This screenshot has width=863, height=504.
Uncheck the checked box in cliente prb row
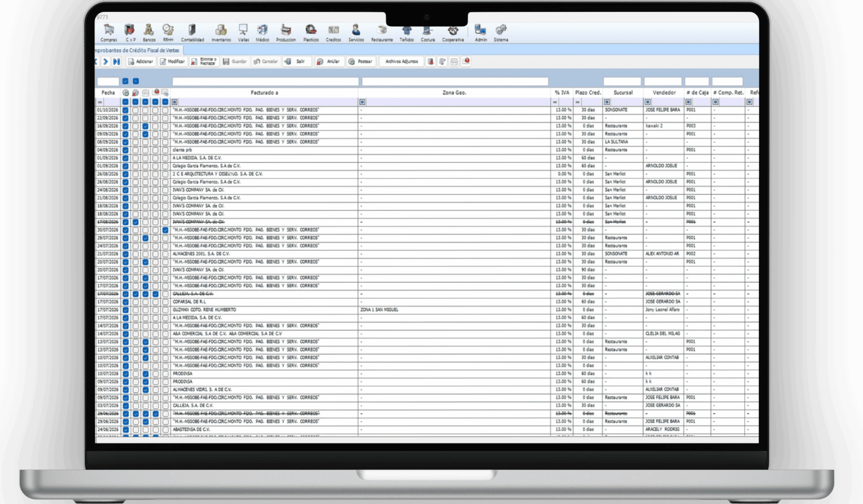click(125, 150)
